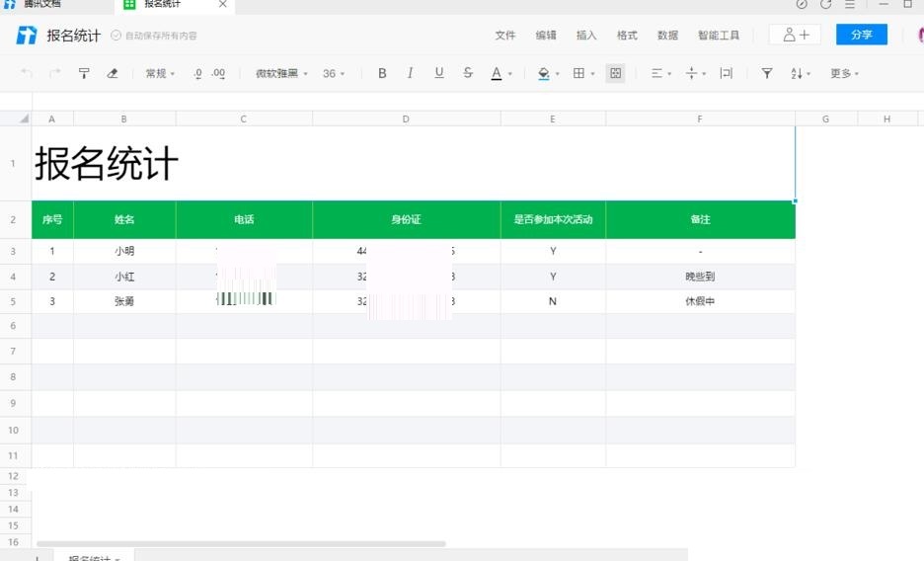Click the 小明 name cell
Image resolution: width=924 pixels, height=561 pixels.
[124, 251]
